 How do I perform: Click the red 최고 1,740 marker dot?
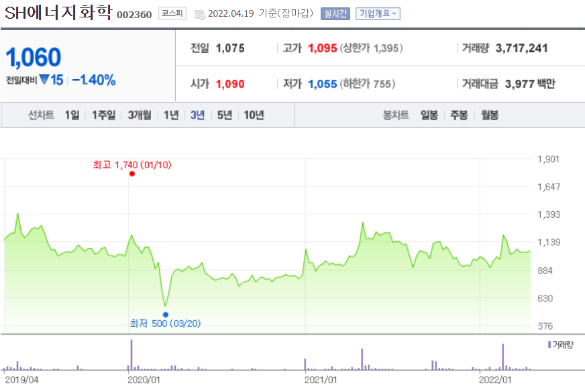132,174
